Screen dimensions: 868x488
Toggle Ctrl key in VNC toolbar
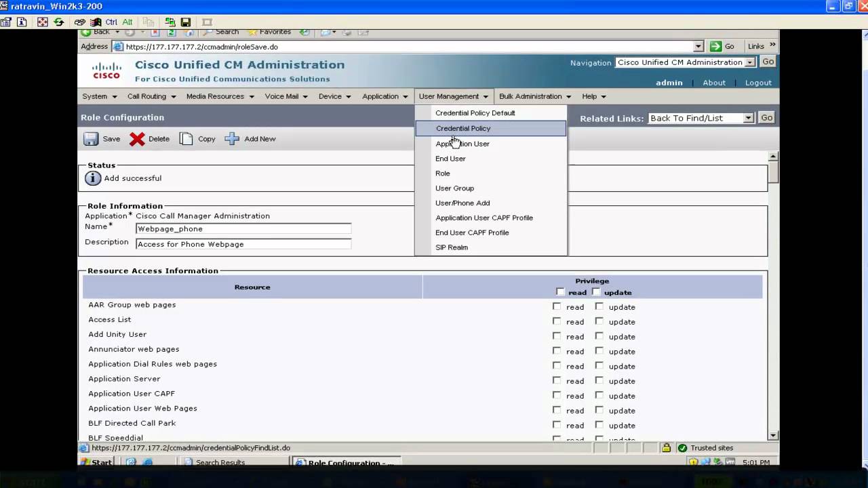(111, 22)
